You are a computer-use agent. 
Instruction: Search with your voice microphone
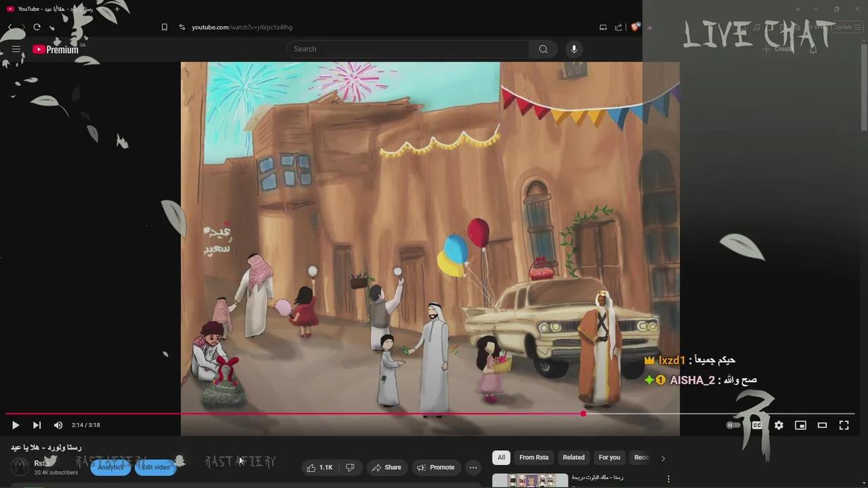[574, 49]
